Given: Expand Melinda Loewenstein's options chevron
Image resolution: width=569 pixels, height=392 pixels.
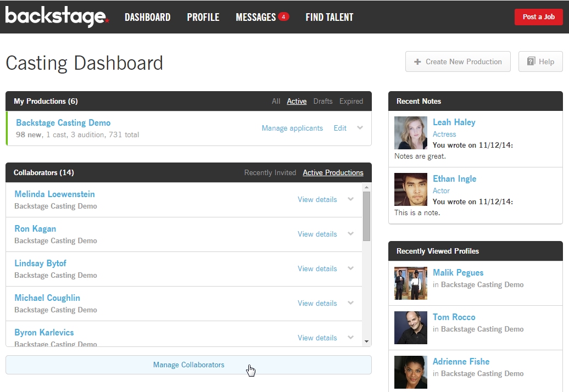Looking at the screenshot, I should 350,199.
